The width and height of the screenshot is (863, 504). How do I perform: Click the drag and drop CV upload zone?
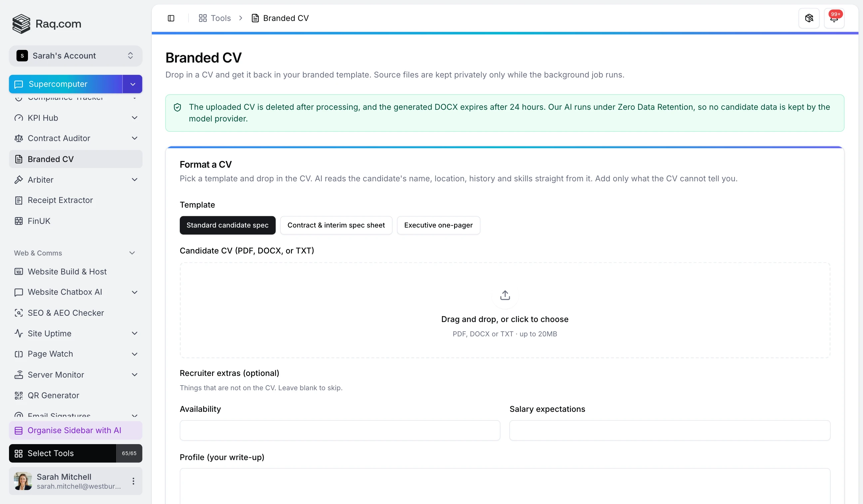coord(505,310)
